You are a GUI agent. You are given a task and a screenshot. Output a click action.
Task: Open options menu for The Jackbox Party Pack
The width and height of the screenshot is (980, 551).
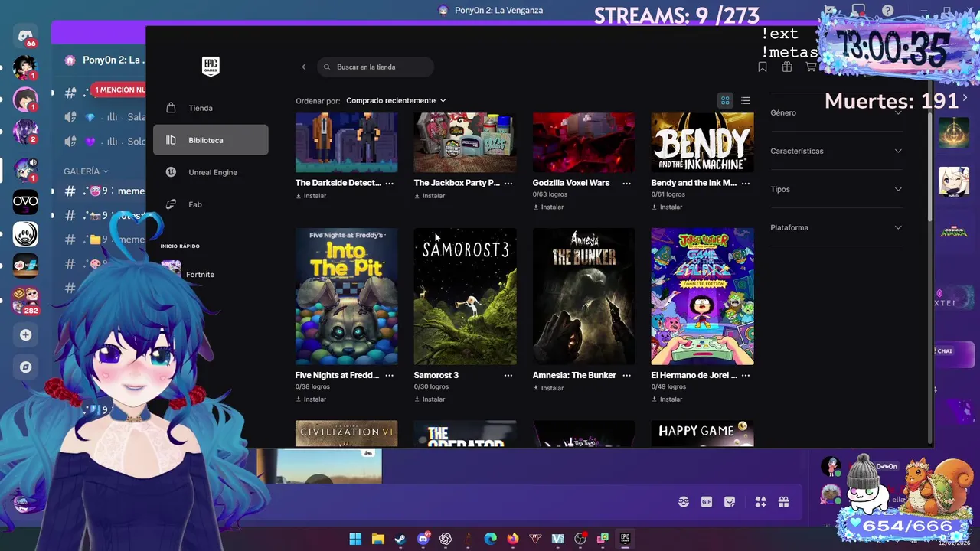pyautogui.click(x=508, y=183)
